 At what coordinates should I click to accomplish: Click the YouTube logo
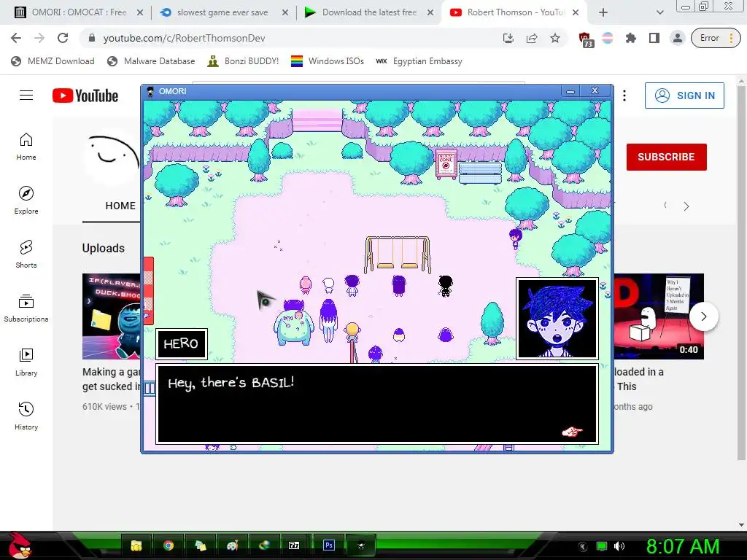point(85,96)
